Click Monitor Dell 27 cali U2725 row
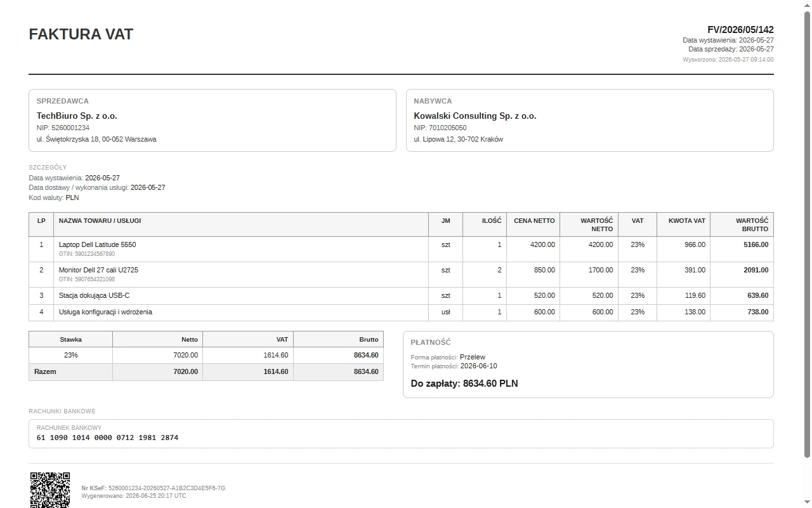 pyautogui.click(x=401, y=274)
